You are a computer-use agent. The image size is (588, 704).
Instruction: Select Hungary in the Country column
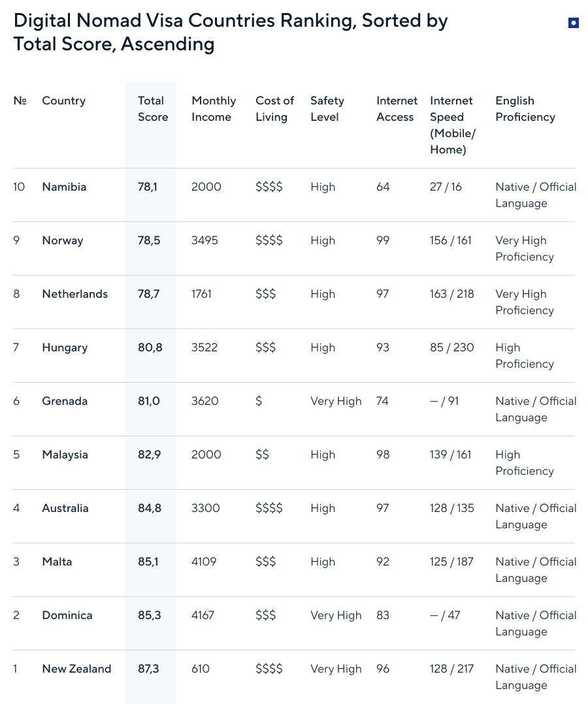[x=64, y=347]
